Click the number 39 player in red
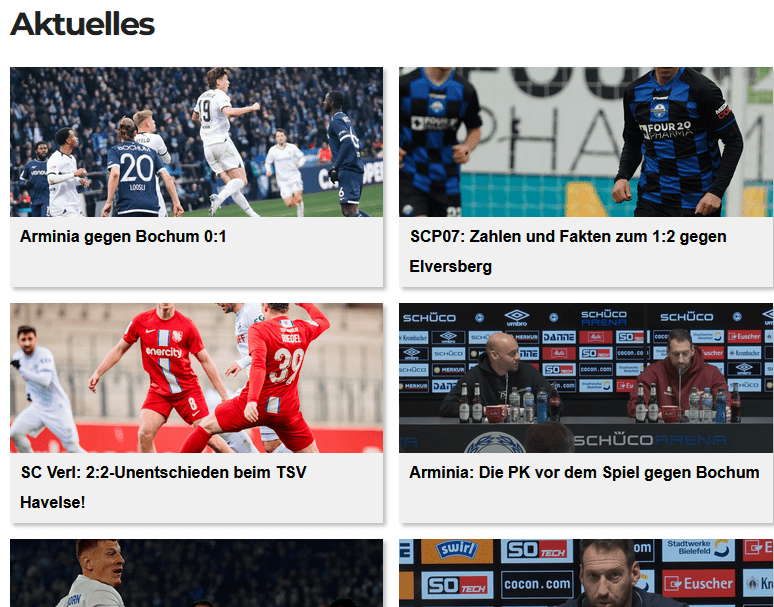Screen dimensions: 774x607 tap(264, 380)
